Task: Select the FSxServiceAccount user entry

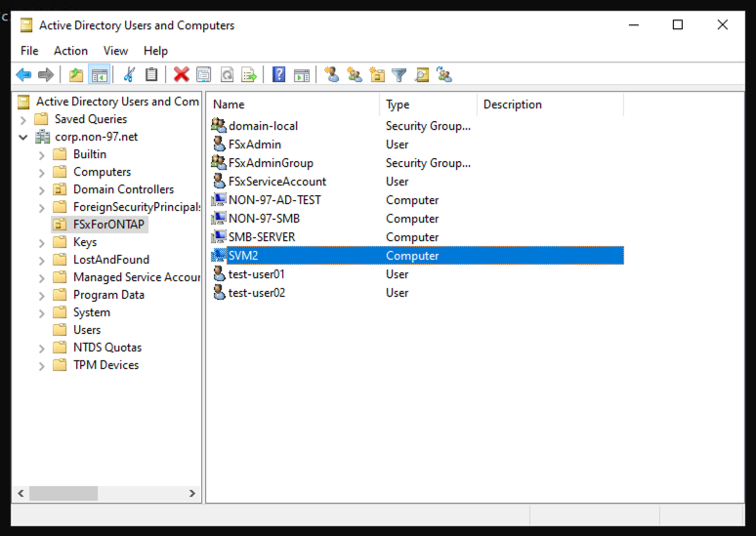Action: pyautogui.click(x=276, y=182)
